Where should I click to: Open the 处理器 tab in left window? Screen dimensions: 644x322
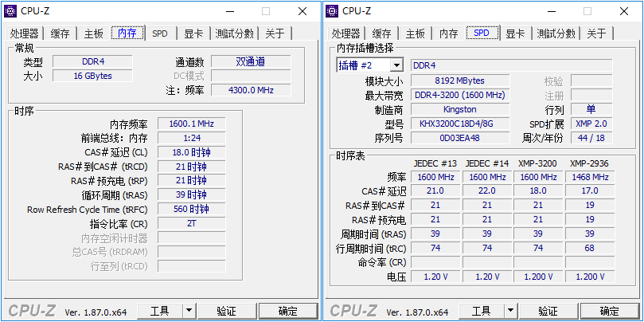25,33
